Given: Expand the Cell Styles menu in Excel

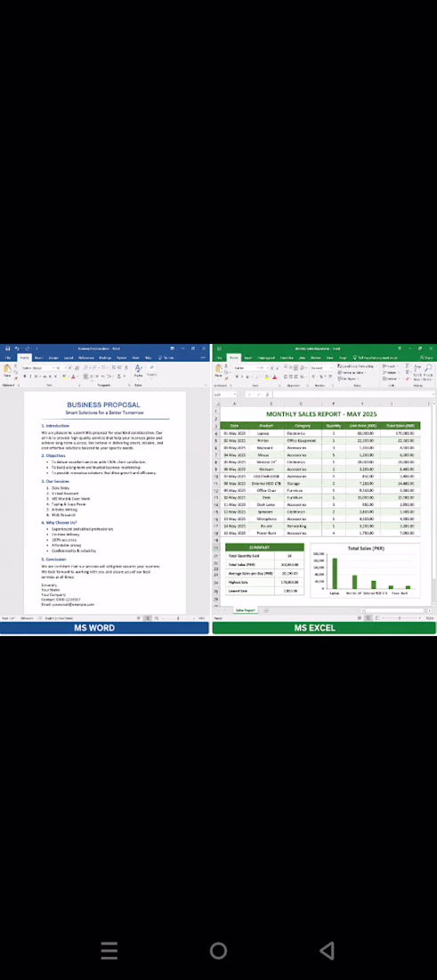Looking at the screenshot, I should pos(348,379).
